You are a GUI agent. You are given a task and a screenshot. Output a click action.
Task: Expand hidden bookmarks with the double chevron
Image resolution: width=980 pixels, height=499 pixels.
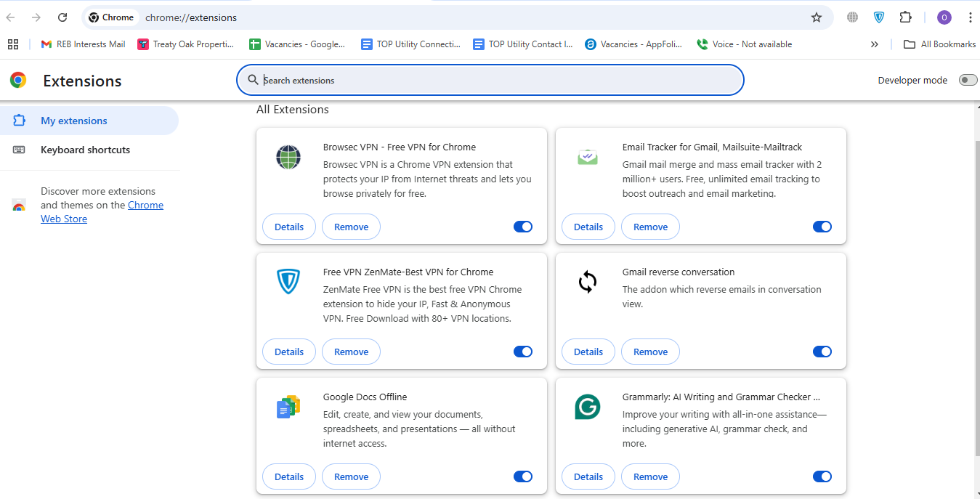click(x=874, y=44)
